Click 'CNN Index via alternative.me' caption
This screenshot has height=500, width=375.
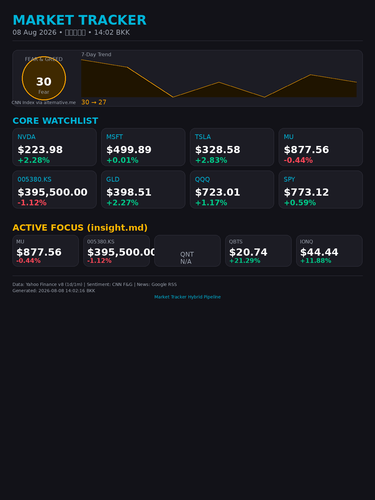(x=44, y=102)
